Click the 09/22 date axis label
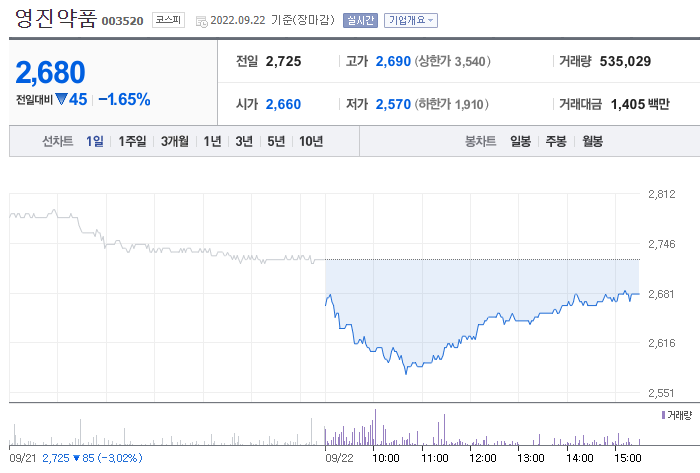 coord(339,458)
